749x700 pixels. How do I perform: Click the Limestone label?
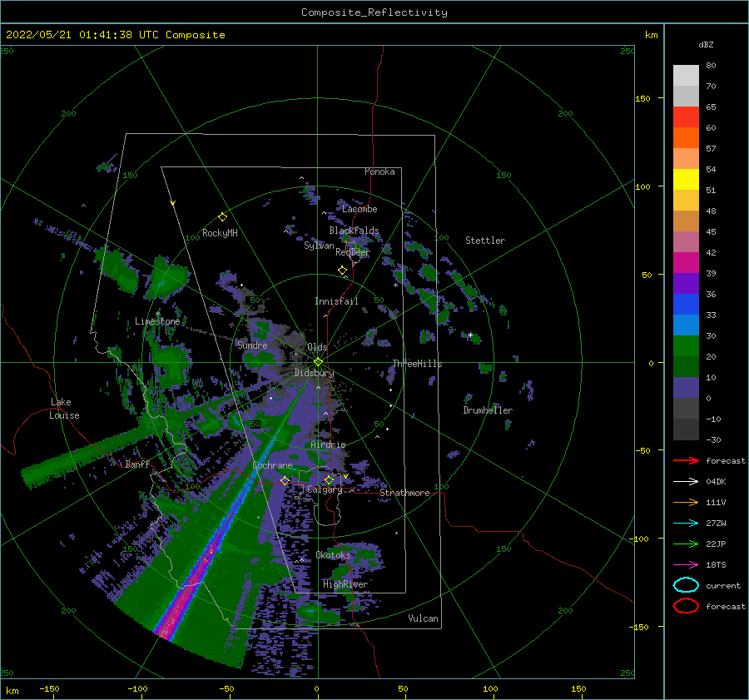[157, 321]
